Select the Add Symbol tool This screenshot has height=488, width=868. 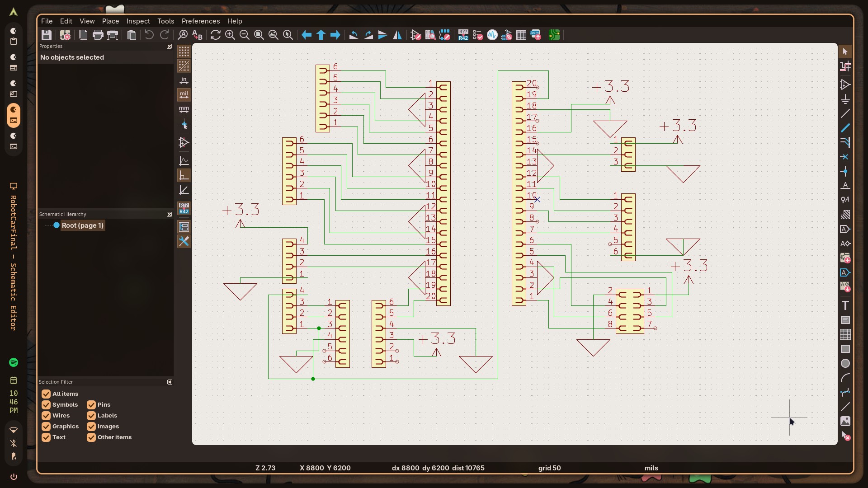845,84
